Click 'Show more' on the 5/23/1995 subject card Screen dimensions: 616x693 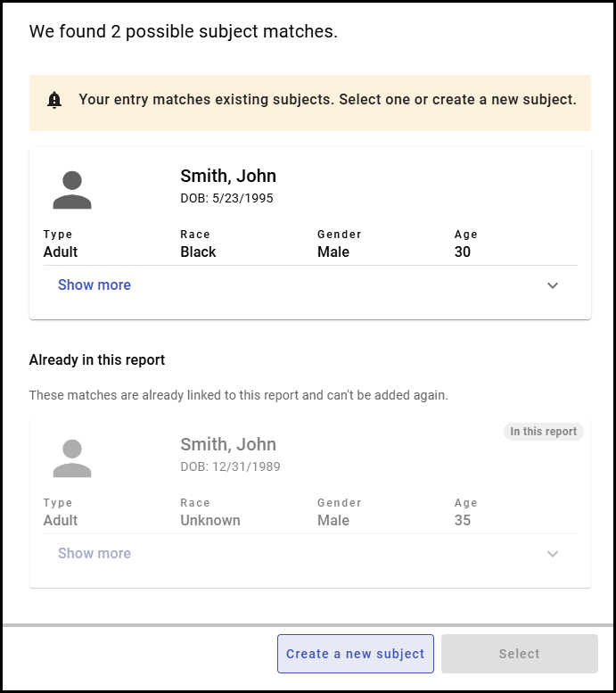[94, 285]
